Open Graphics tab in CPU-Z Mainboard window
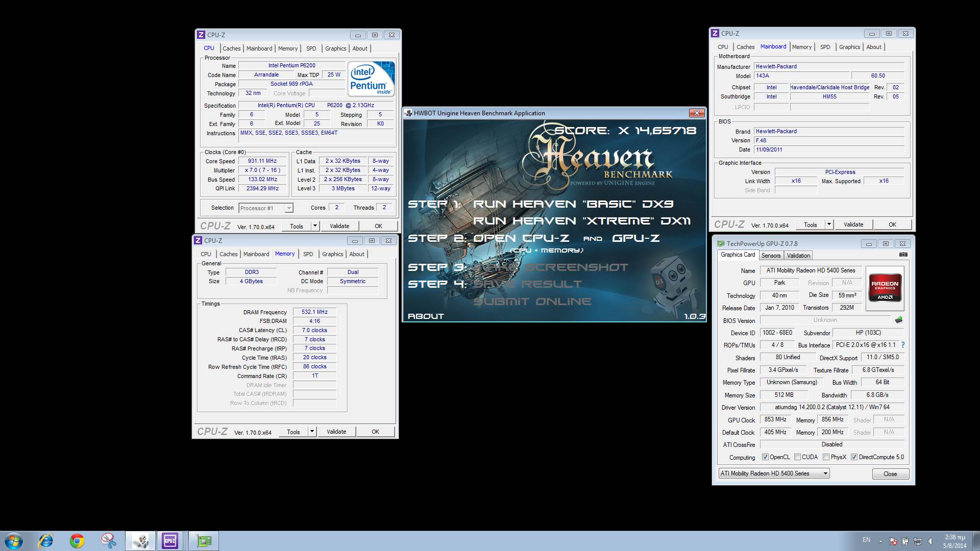Screen dimensions: 980x551 (x=849, y=47)
